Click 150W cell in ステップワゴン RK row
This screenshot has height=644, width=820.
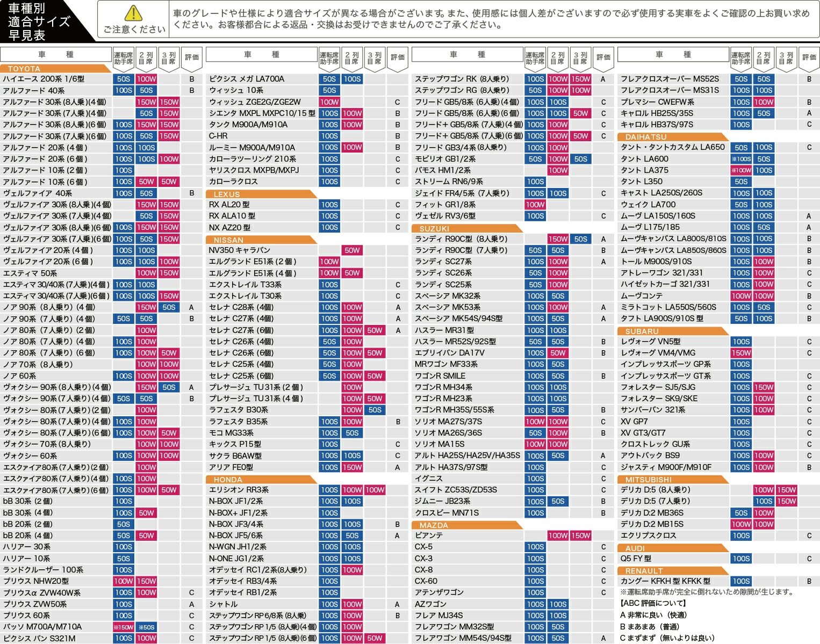[x=580, y=79]
